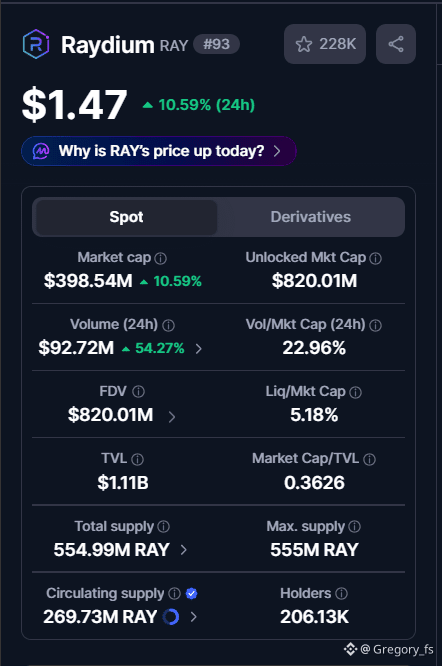Click Unlocked Mkt Cap info icon
442x666 pixels.
click(375, 258)
